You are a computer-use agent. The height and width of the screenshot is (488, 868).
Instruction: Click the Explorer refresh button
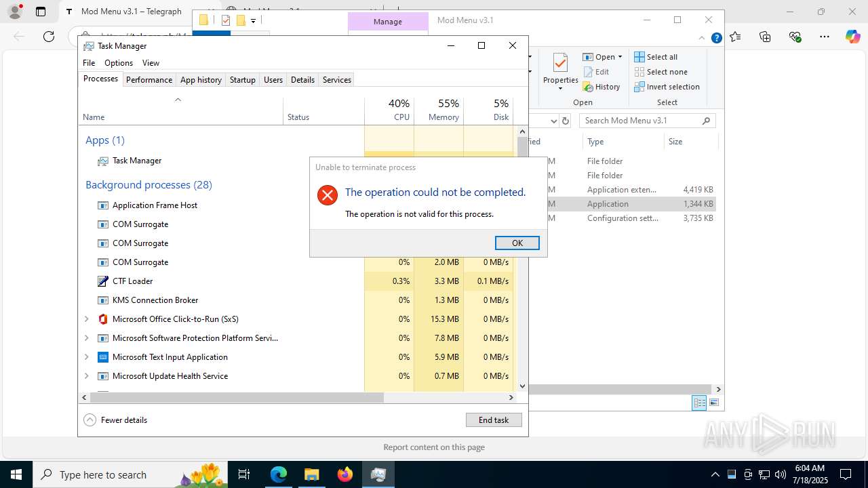[566, 121]
